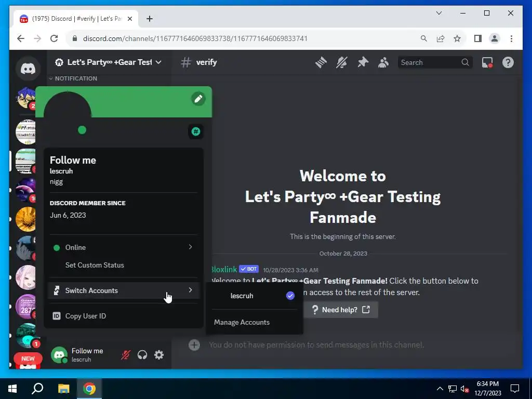This screenshot has width=532, height=399.
Task: Open Windows Start menu
Action: [12, 389]
